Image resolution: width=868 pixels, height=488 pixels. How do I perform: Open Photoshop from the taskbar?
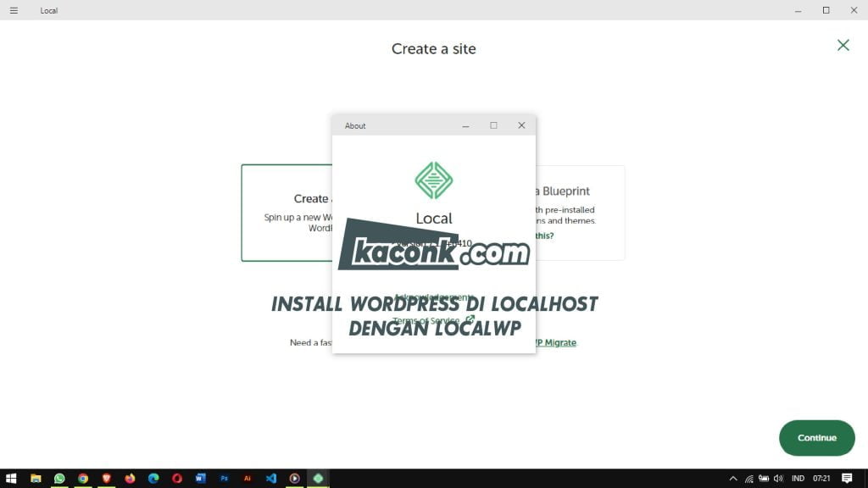pyautogui.click(x=224, y=478)
